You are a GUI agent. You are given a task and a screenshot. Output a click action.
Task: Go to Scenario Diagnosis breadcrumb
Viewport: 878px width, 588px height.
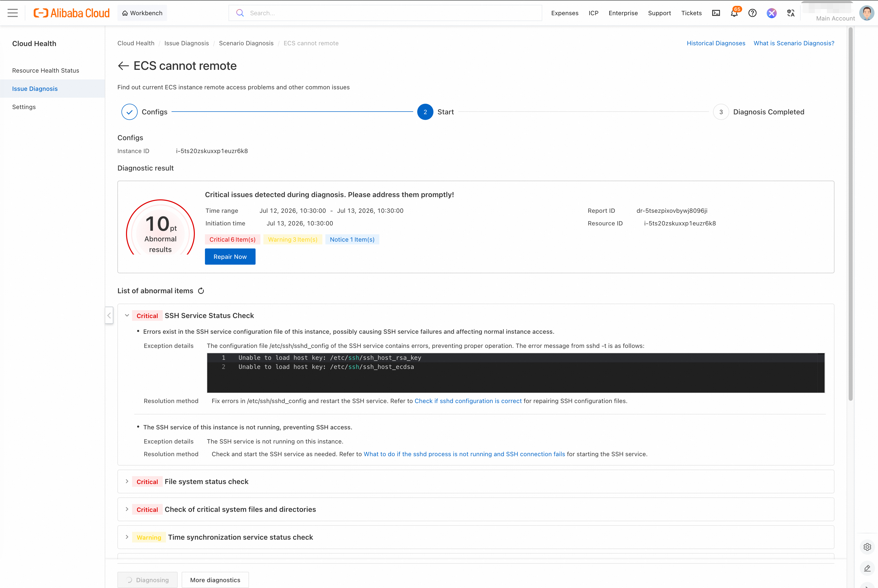(x=246, y=43)
